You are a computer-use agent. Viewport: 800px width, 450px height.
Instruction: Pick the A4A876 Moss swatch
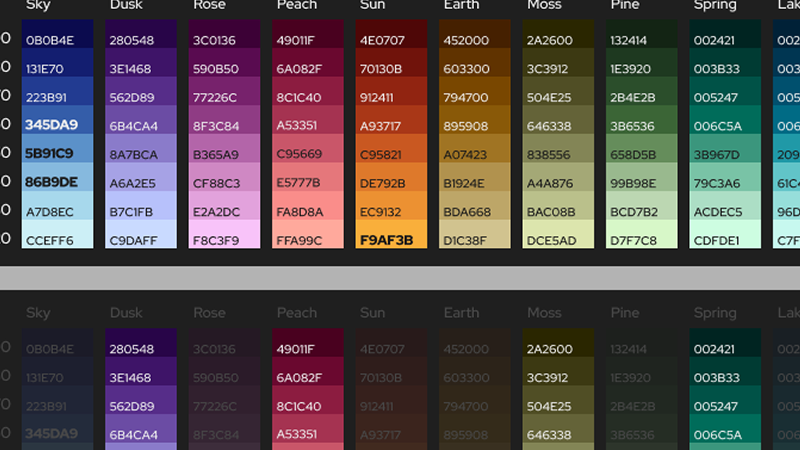coord(558,177)
